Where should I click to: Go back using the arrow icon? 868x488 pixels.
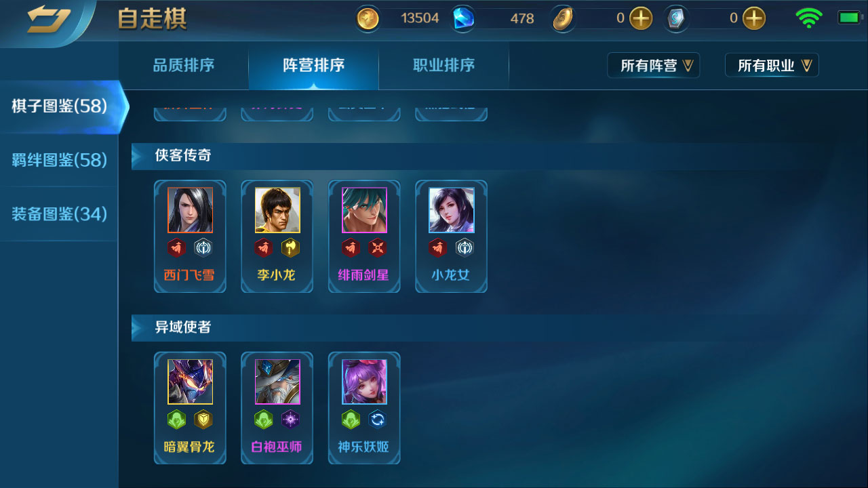click(x=48, y=19)
